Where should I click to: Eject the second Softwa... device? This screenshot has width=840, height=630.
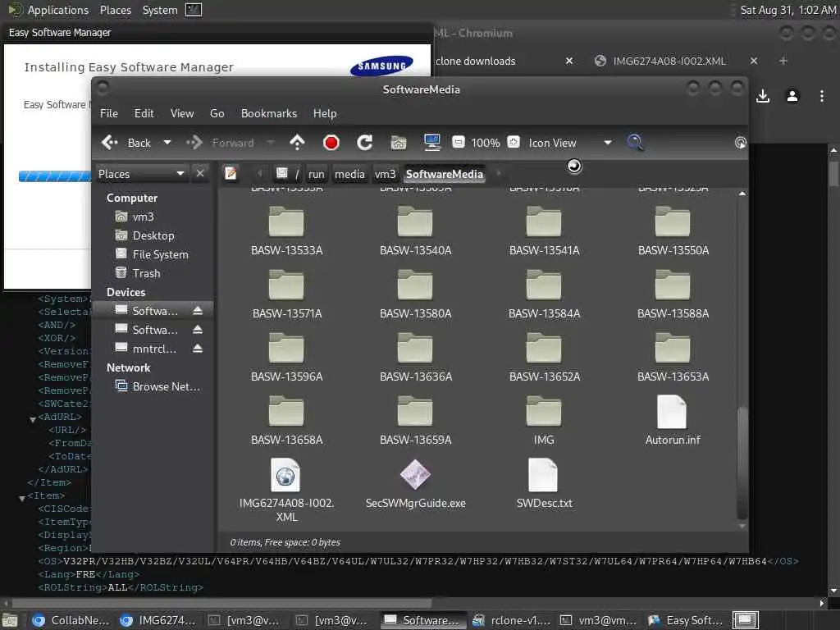point(198,330)
